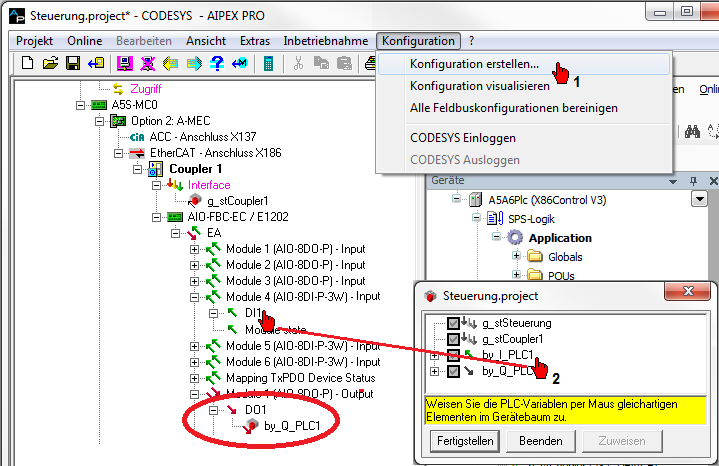Click the Save floppy disk icon
The width and height of the screenshot is (719, 466).
73,63
